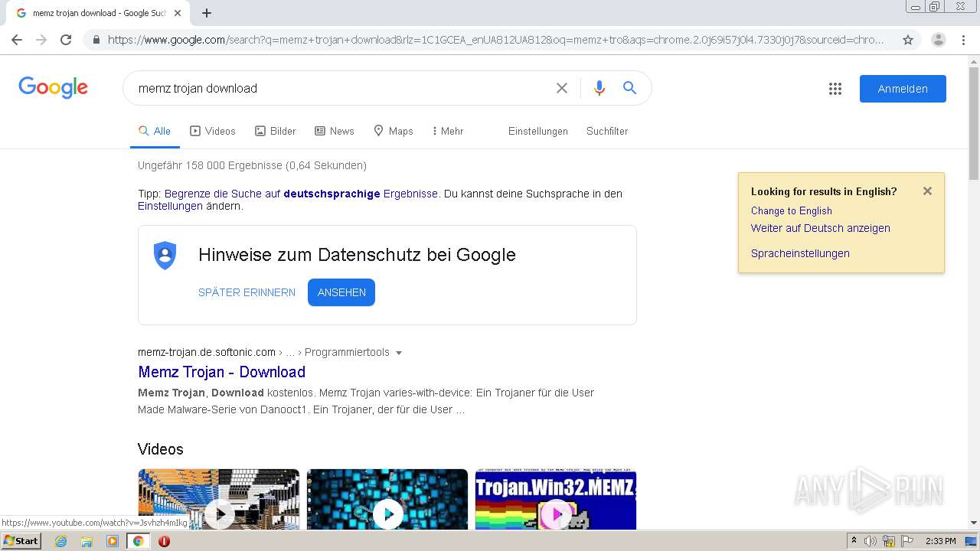
Task: Close the Looking for results in English box
Action: point(927,191)
